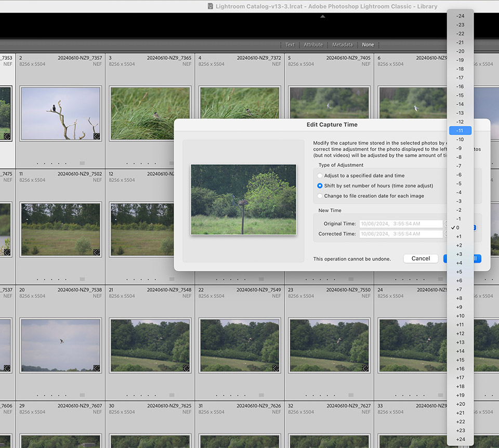Choose the checked 0 hours entry
Screen dimensions: 499x448
click(x=460, y=228)
